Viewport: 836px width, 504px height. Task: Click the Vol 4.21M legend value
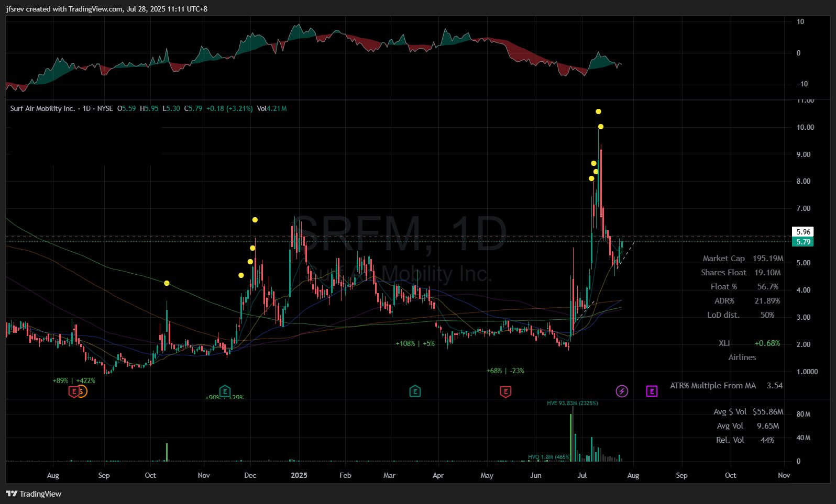272,108
